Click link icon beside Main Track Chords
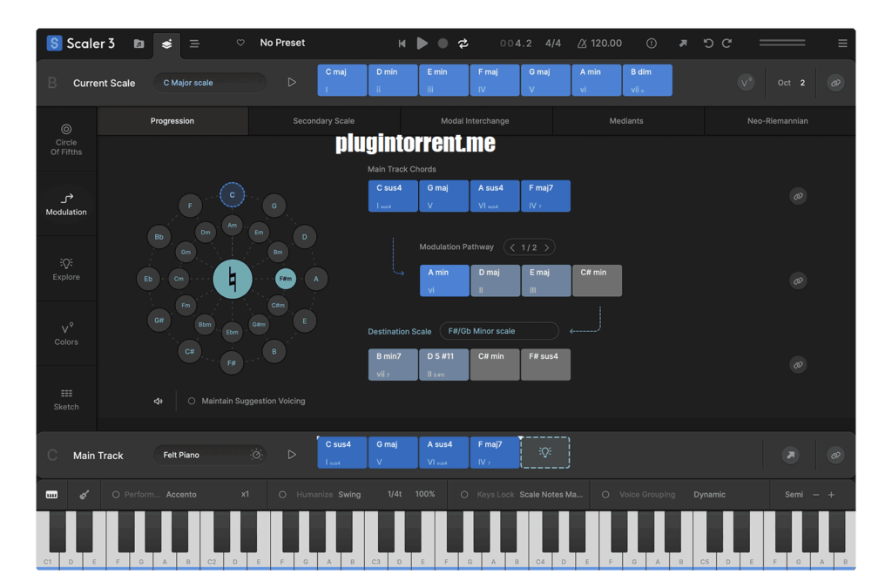 click(798, 196)
